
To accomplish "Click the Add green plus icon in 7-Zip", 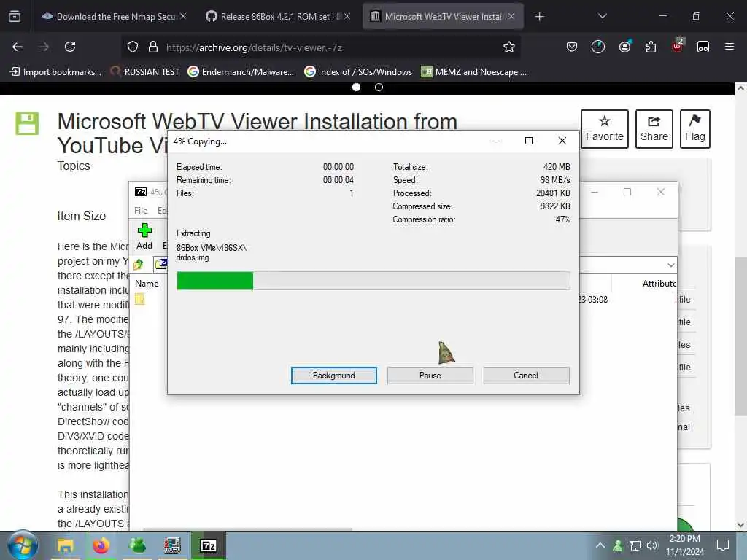I will click(144, 231).
